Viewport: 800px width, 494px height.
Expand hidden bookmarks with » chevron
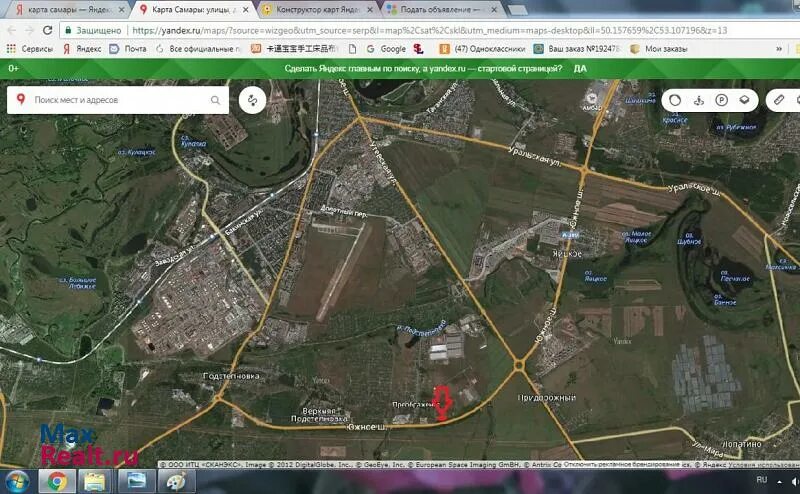coord(779,48)
